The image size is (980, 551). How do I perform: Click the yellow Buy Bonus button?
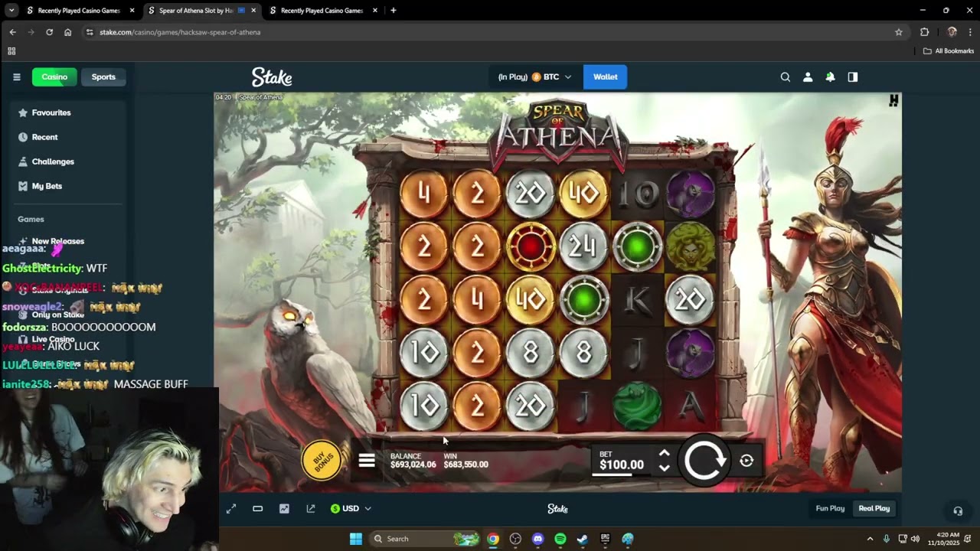pyautogui.click(x=322, y=461)
